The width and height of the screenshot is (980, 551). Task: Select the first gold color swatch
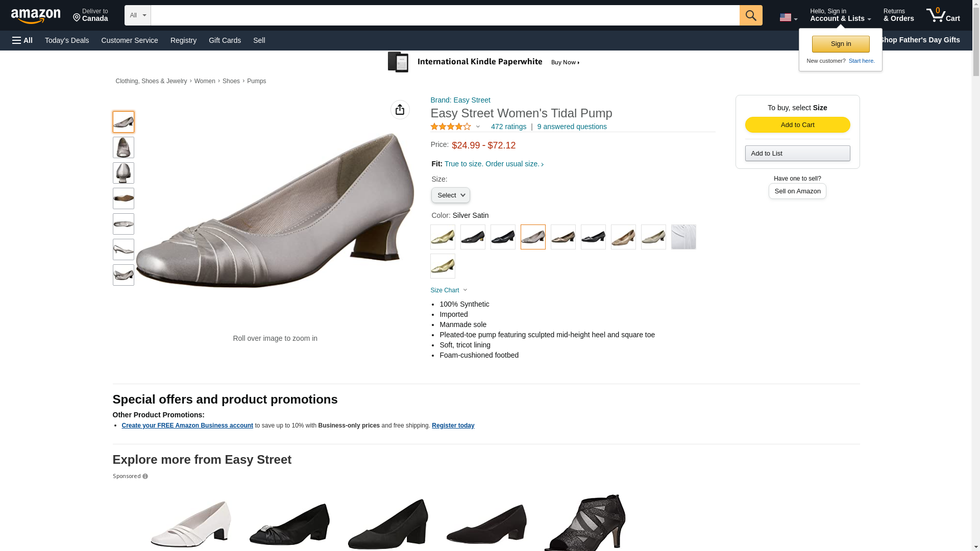pos(443,237)
